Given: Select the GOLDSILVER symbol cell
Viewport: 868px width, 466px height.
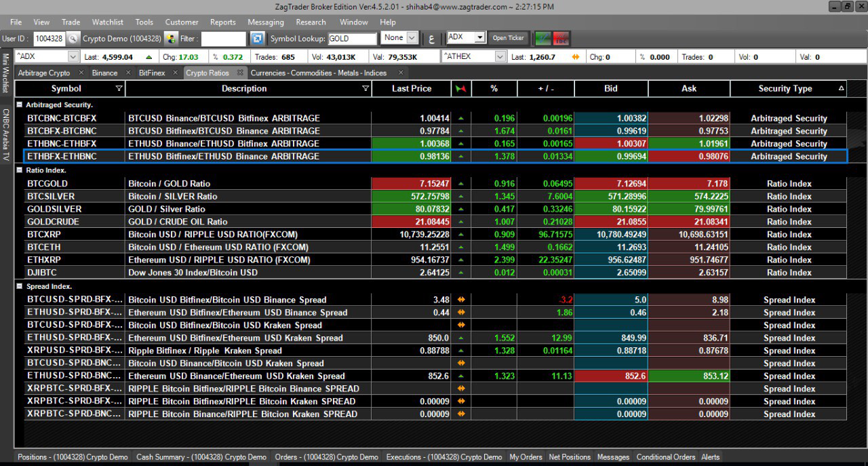Looking at the screenshot, I should (x=75, y=210).
